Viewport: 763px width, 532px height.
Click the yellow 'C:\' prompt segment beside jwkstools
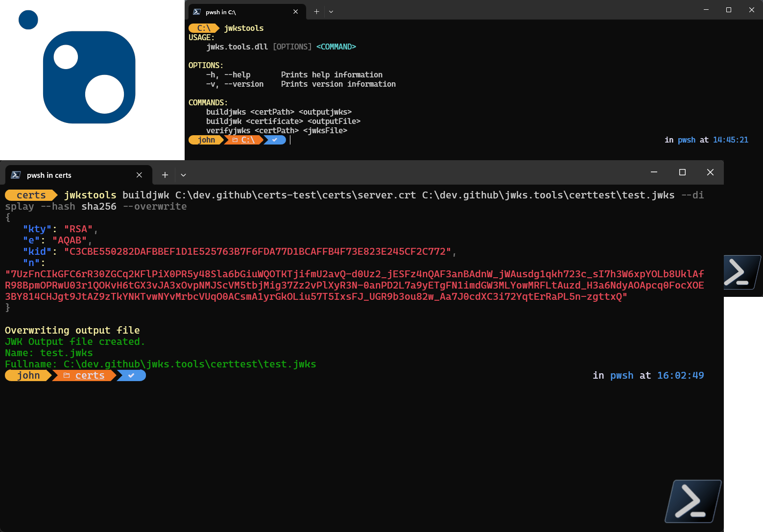click(x=204, y=28)
